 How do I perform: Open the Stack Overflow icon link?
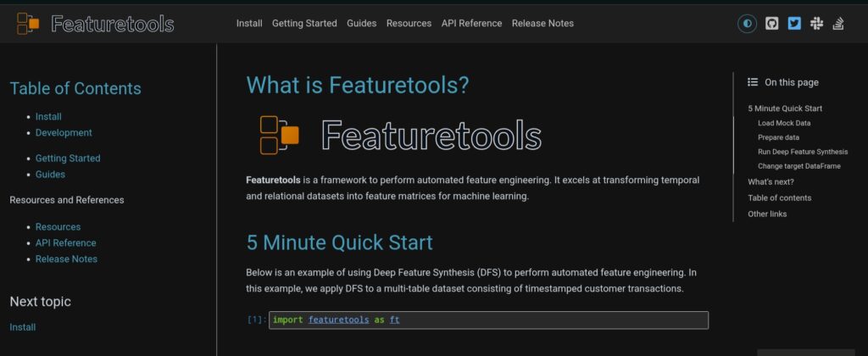tap(838, 23)
